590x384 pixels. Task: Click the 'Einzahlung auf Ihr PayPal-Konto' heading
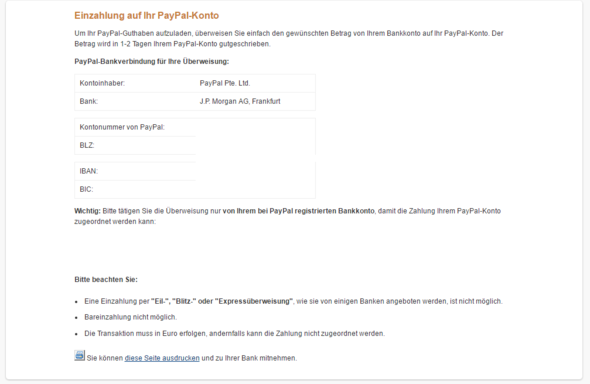pos(146,15)
